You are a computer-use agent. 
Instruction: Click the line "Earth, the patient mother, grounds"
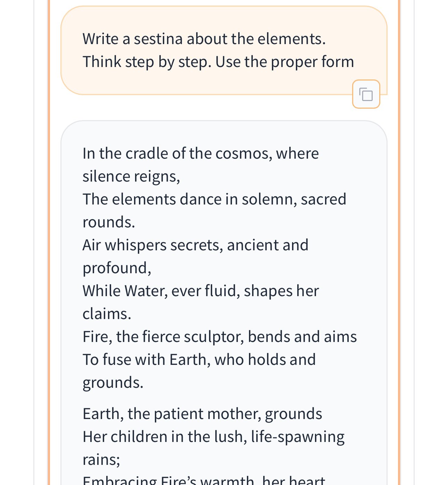coord(202,414)
